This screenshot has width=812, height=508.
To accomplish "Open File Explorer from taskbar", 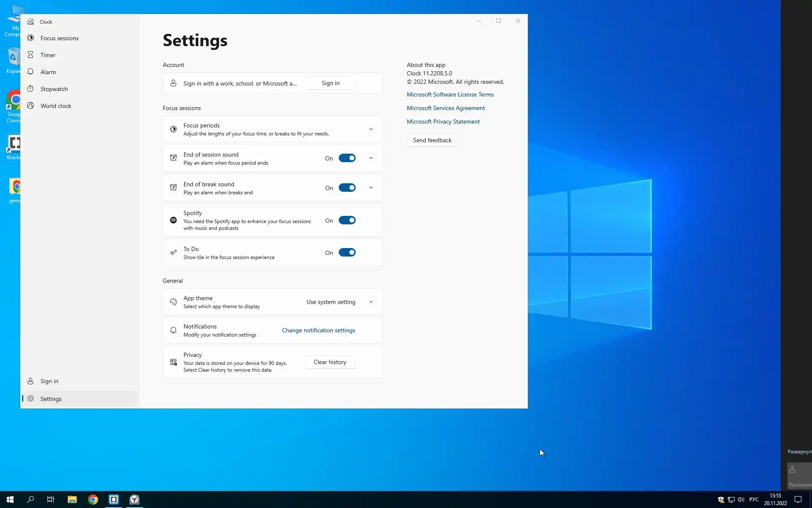I will coord(72,500).
